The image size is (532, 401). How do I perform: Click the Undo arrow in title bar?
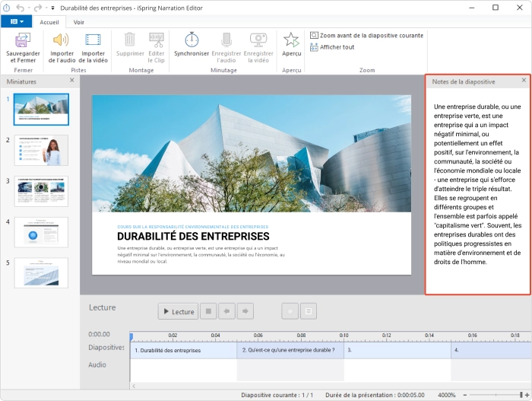coord(21,8)
